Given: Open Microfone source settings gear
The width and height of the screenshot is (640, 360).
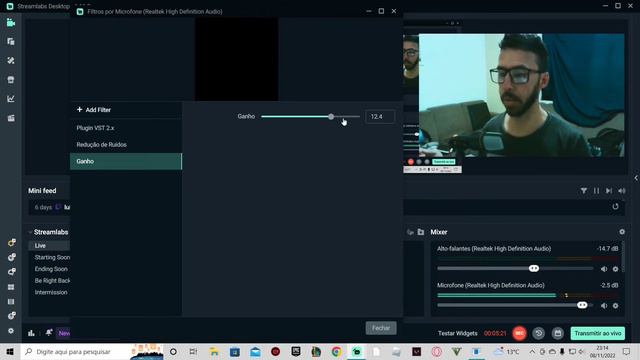Looking at the screenshot, I should 616,306.
